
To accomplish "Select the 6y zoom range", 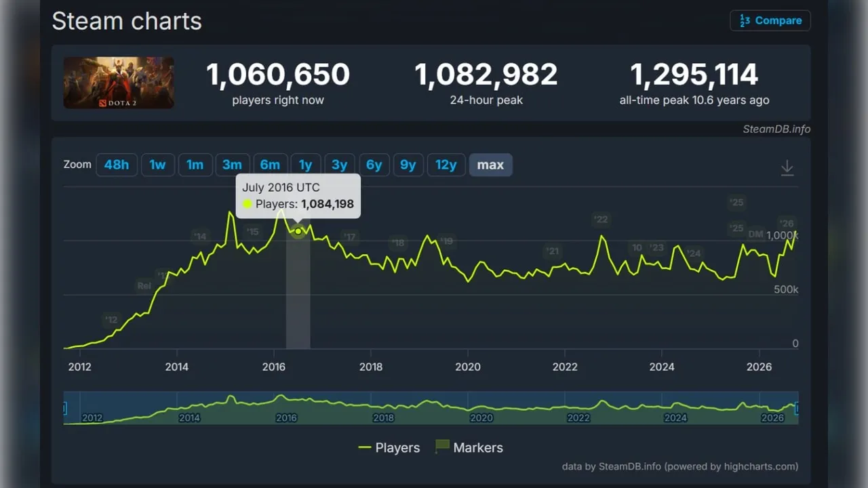I will (374, 165).
